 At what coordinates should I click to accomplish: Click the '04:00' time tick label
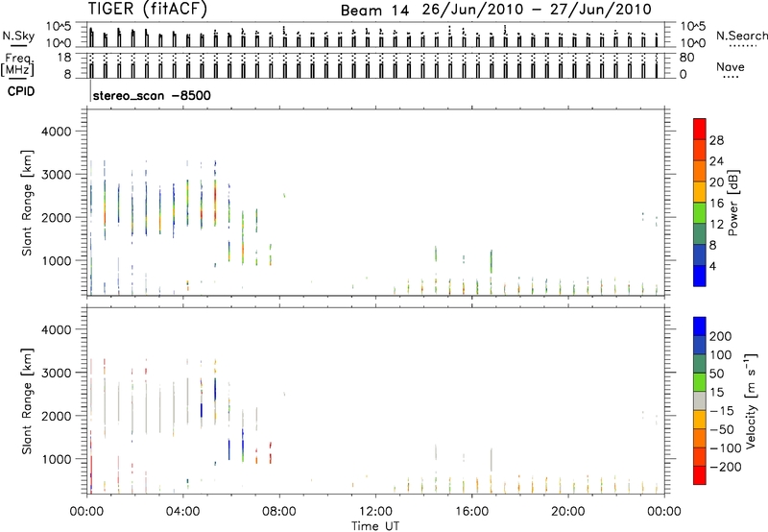pos(182,512)
